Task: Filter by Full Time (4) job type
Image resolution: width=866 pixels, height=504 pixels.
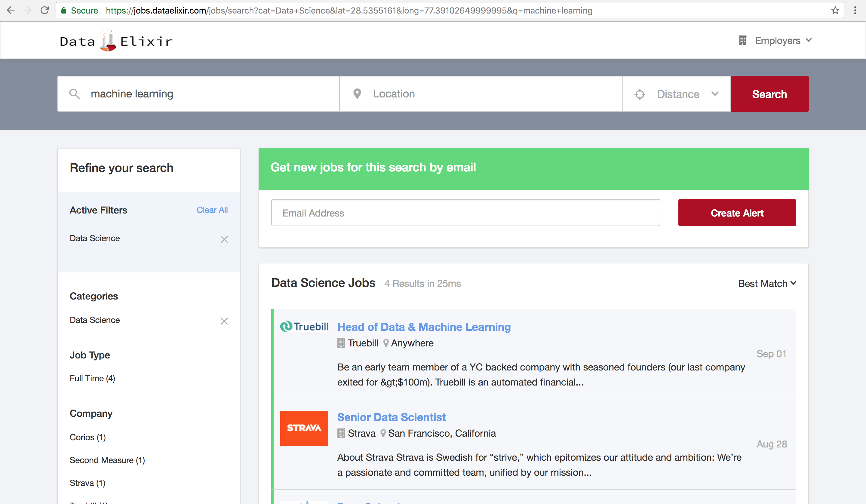Action: pos(92,378)
